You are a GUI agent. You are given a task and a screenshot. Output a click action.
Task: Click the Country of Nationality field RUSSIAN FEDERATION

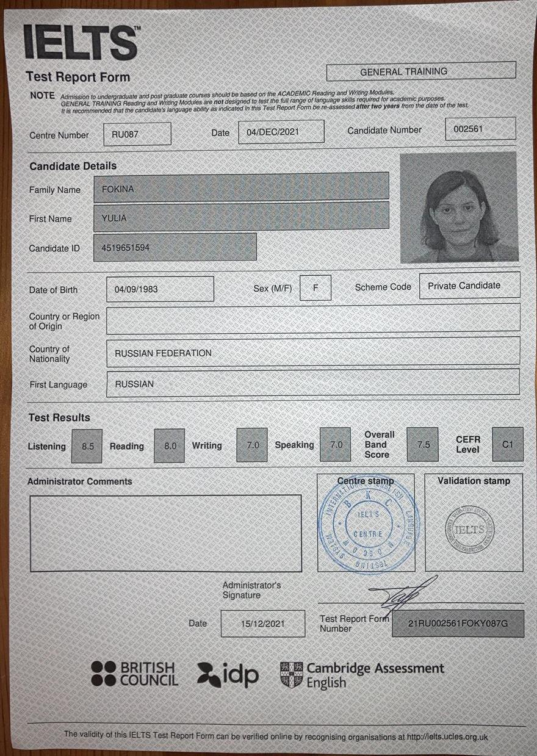tap(314, 352)
